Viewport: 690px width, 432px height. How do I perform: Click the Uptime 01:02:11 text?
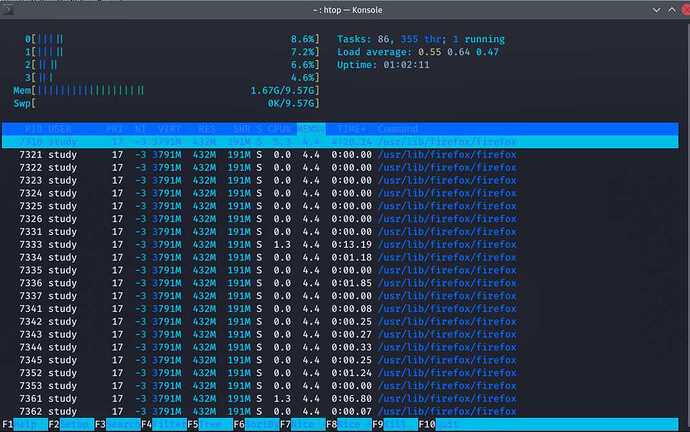tap(383, 65)
